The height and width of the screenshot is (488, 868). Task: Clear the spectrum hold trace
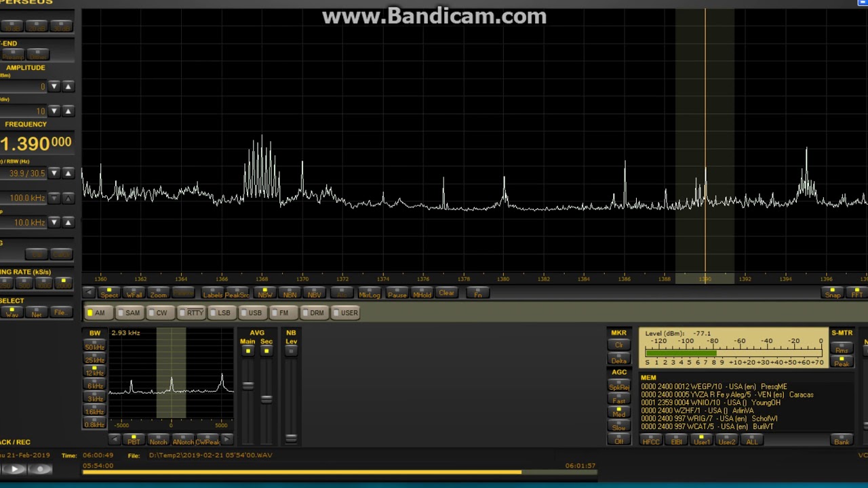(x=446, y=293)
